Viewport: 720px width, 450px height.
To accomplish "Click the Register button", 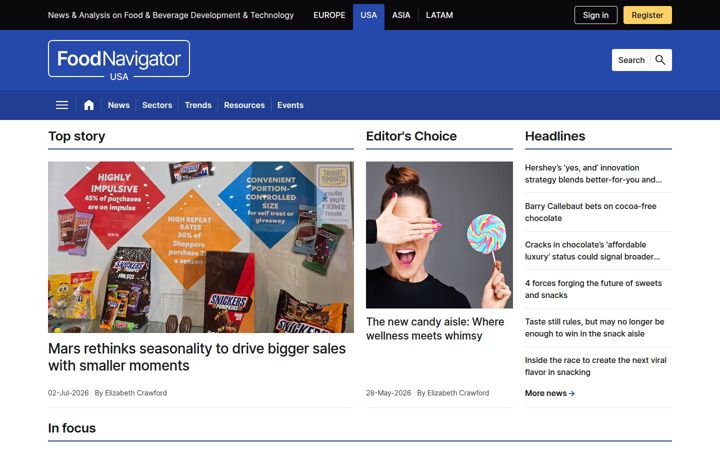I will pos(647,15).
